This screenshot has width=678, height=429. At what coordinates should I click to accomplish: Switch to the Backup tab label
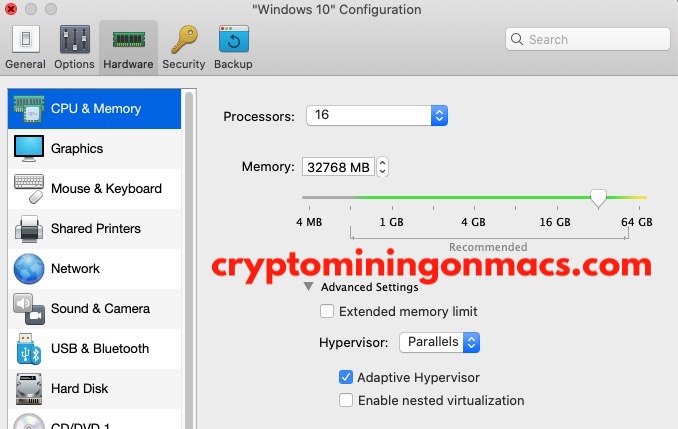pos(233,64)
